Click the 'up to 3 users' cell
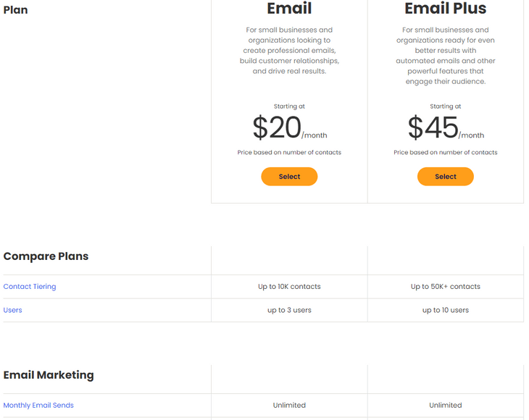The height and width of the screenshot is (420, 529). (289, 310)
